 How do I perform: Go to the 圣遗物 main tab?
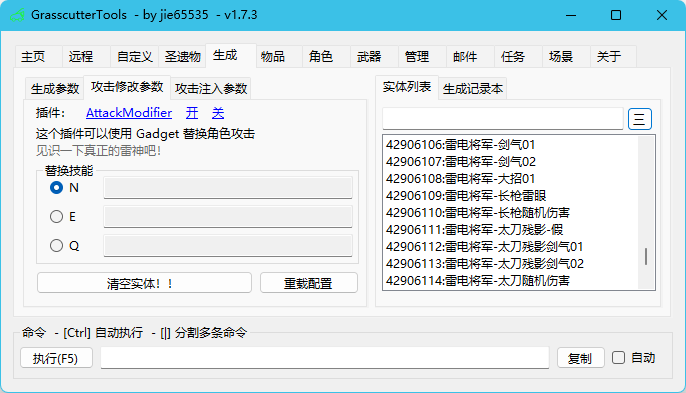pyautogui.click(x=182, y=56)
